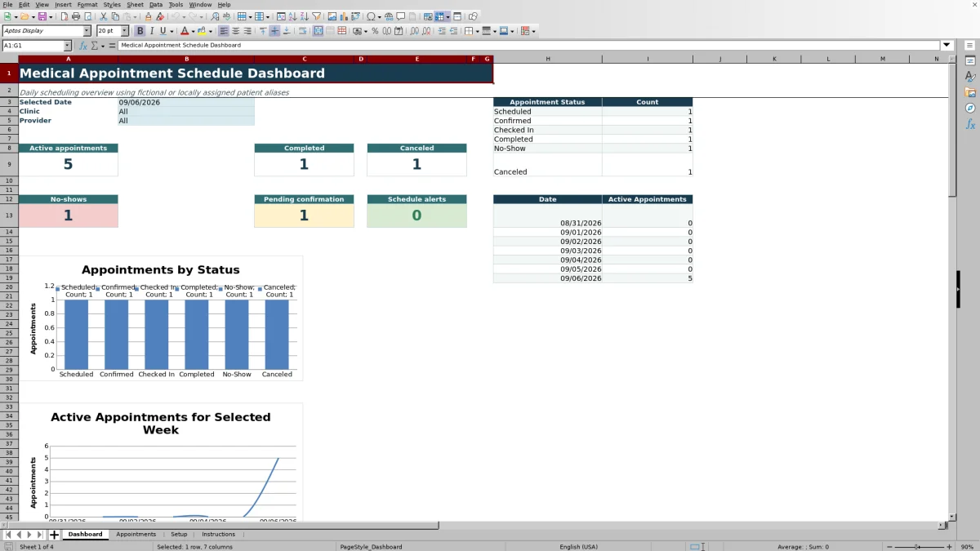Click the Appointments by Status chart
This screenshot has width=980, height=551.
tap(161, 318)
